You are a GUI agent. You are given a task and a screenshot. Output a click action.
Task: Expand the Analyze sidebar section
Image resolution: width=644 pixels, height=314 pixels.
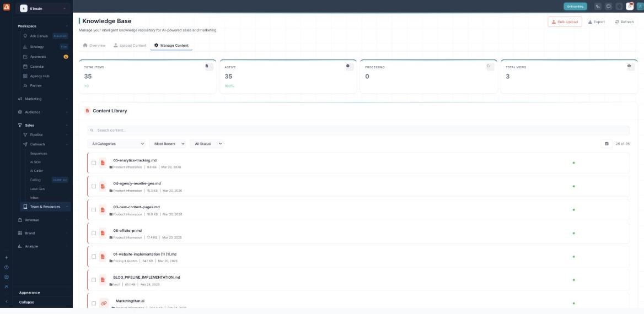click(43, 246)
